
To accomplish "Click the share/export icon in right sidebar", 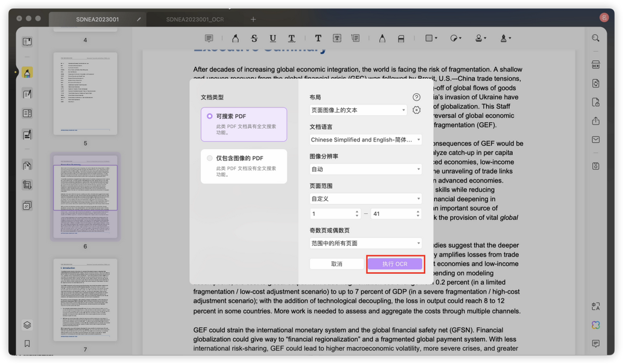I will [x=595, y=121].
